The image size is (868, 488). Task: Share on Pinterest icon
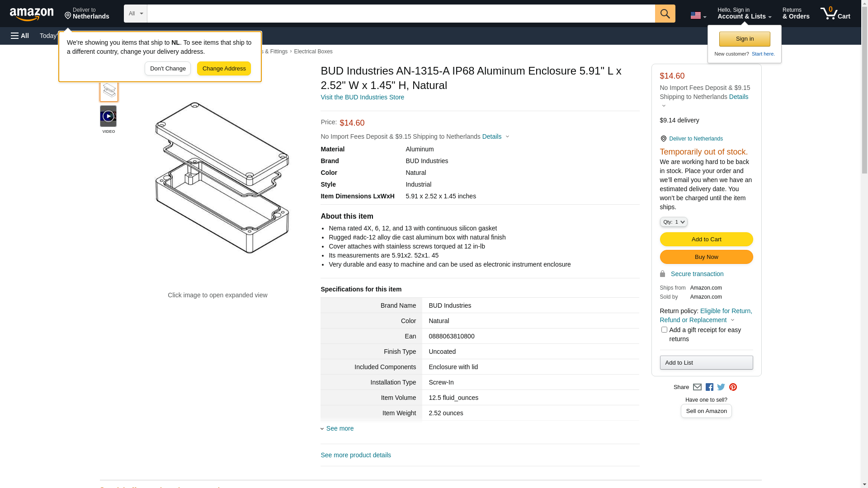[733, 387]
